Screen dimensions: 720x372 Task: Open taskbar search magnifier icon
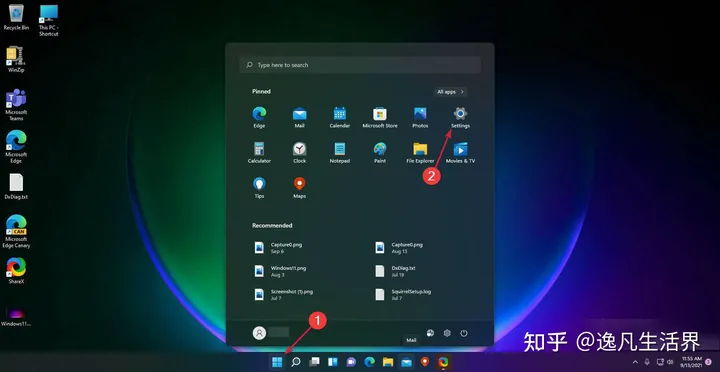pyautogui.click(x=296, y=362)
